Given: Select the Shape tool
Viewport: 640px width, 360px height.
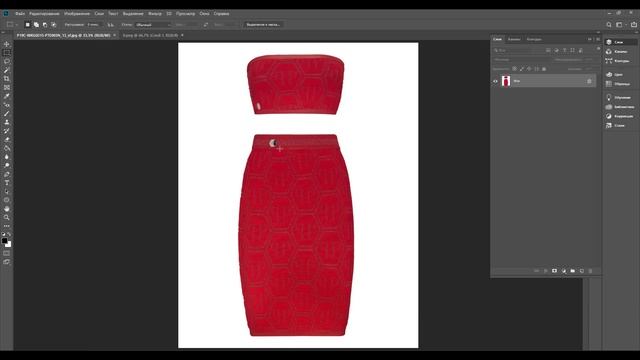Looking at the screenshot, I should point(7,200).
